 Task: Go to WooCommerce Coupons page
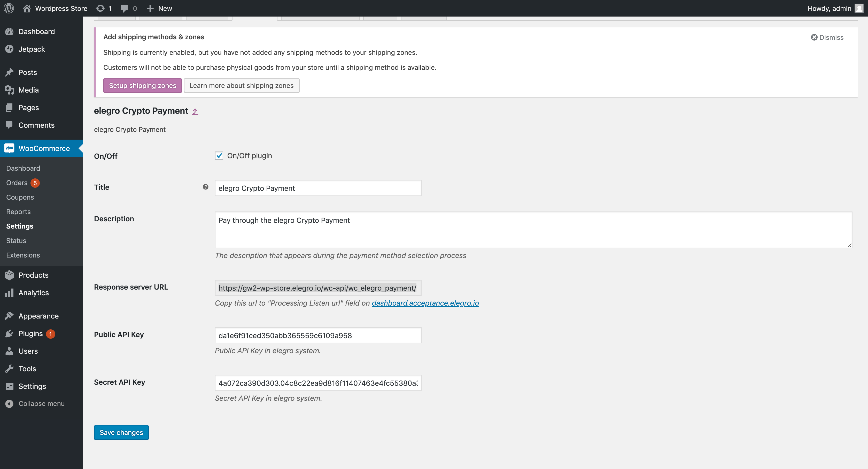(20, 197)
